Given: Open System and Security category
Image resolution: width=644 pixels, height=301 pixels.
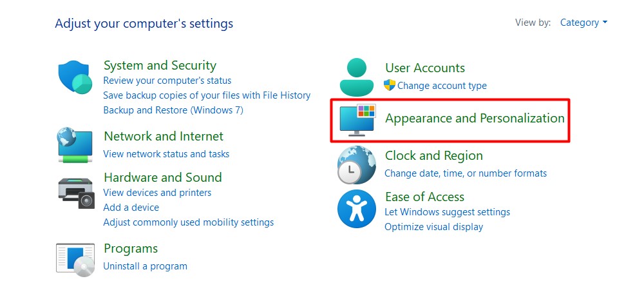Looking at the screenshot, I should [160, 65].
